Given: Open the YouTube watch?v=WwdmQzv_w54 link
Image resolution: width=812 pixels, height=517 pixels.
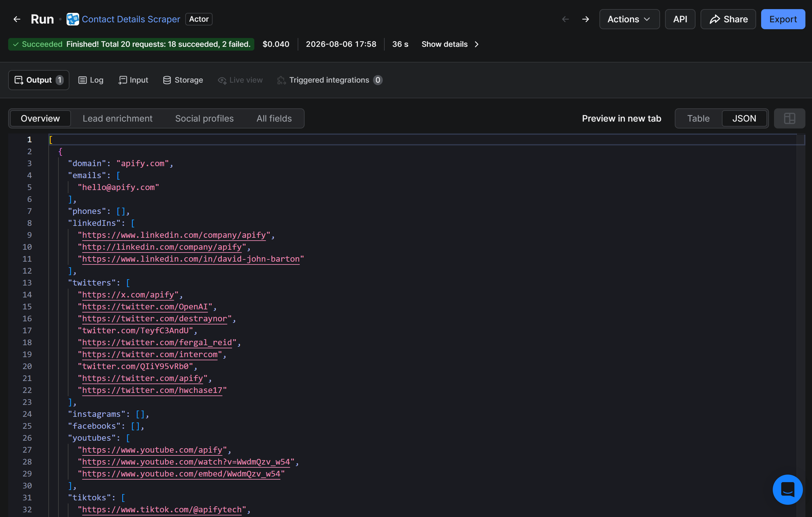Looking at the screenshot, I should click(x=186, y=462).
